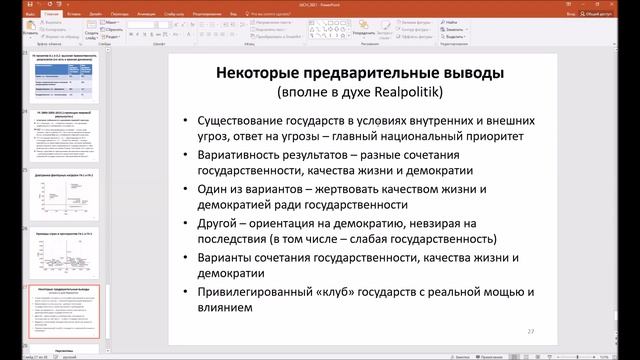The height and width of the screenshot is (360, 640).
Task: Switch to the Design (Дизайн) tab
Action: tap(96, 14)
